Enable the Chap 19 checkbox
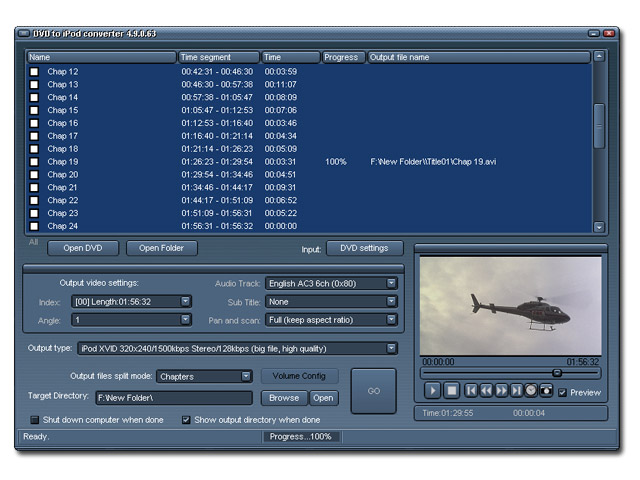 (34, 162)
